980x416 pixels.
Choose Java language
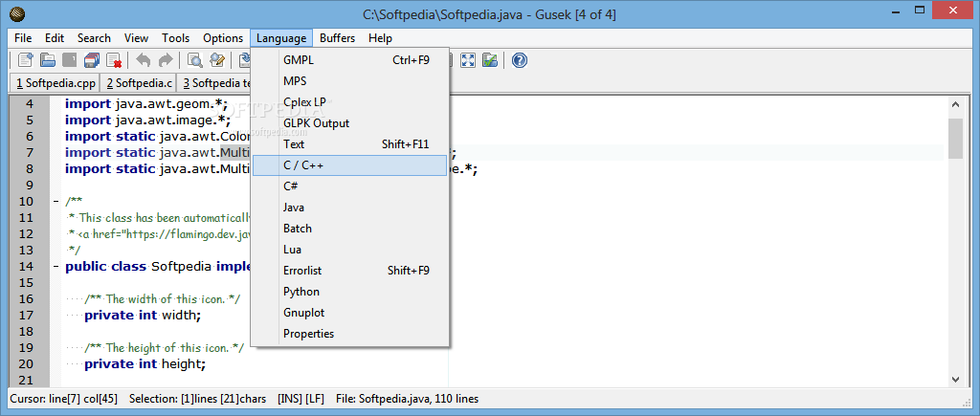pos(349,208)
